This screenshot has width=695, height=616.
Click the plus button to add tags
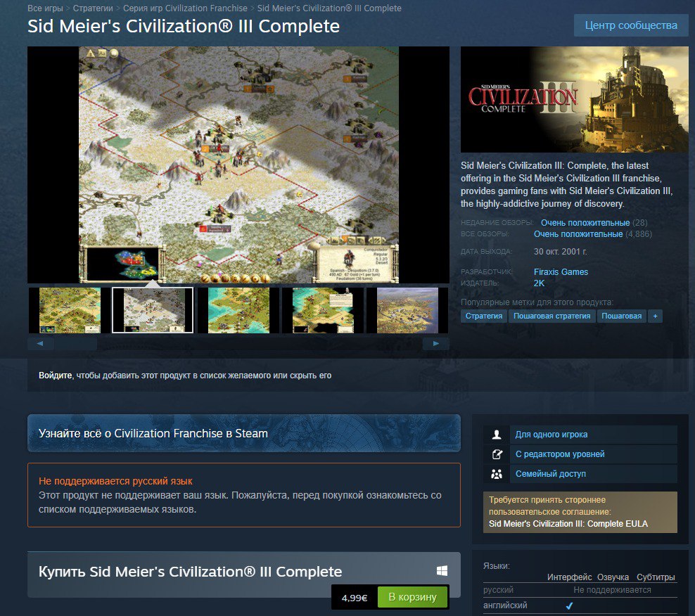(655, 316)
